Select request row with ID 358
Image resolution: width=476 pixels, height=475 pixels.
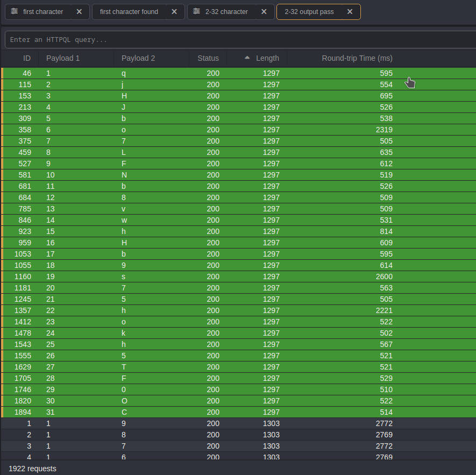(215, 130)
